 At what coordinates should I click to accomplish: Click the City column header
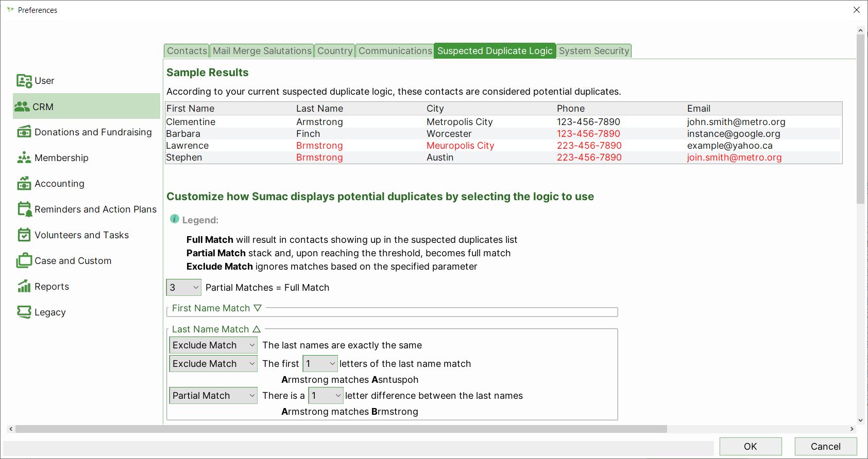point(491,109)
